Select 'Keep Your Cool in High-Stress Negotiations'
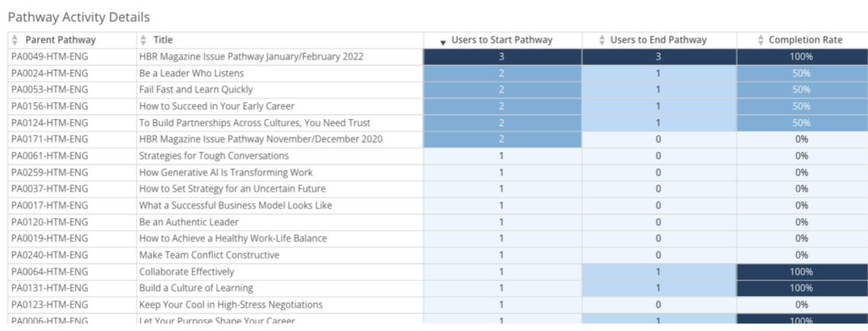Screen dimensions: 868x331 (230, 304)
